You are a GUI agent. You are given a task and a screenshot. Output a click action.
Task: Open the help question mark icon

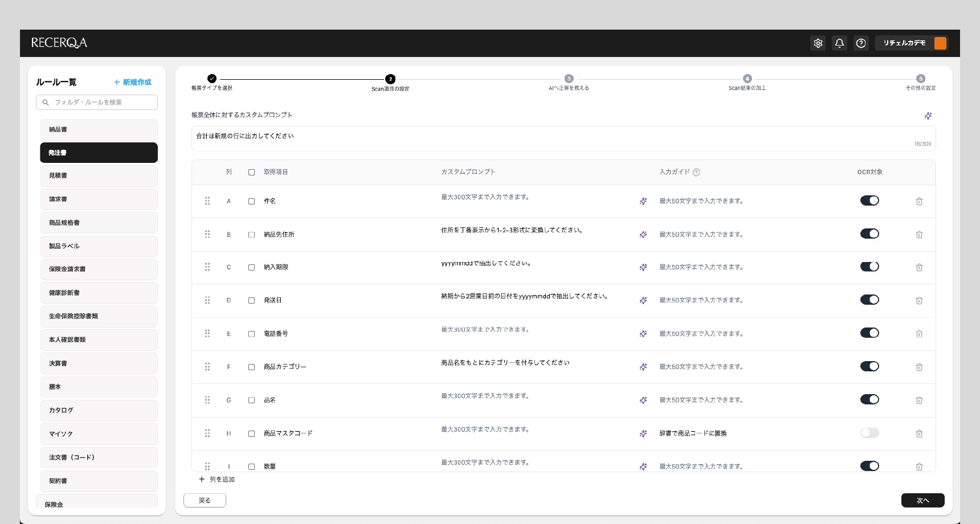tap(861, 43)
